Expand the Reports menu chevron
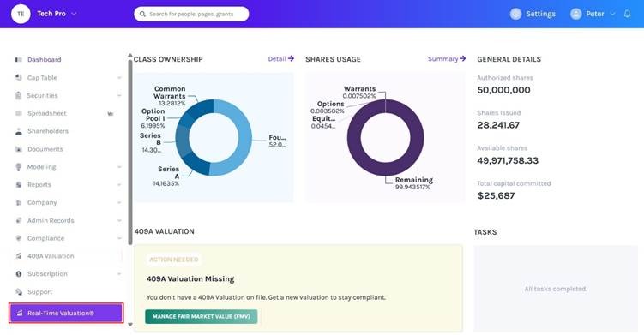This screenshot has width=644, height=335. point(119,185)
